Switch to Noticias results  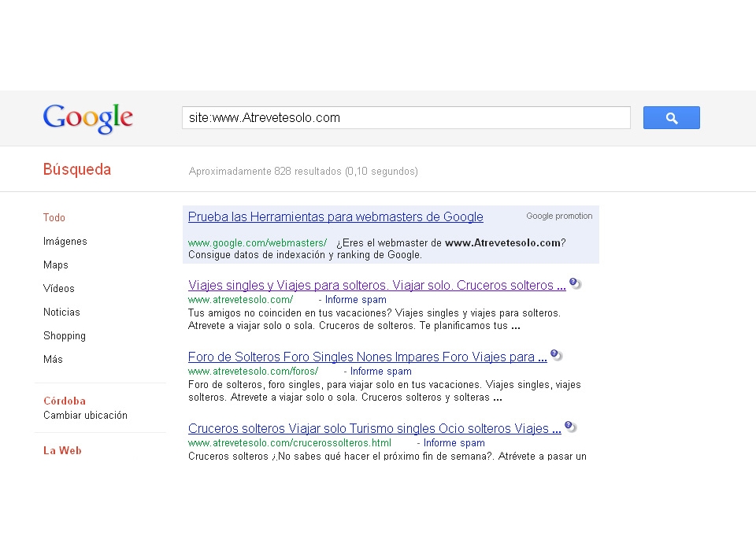[x=61, y=312]
